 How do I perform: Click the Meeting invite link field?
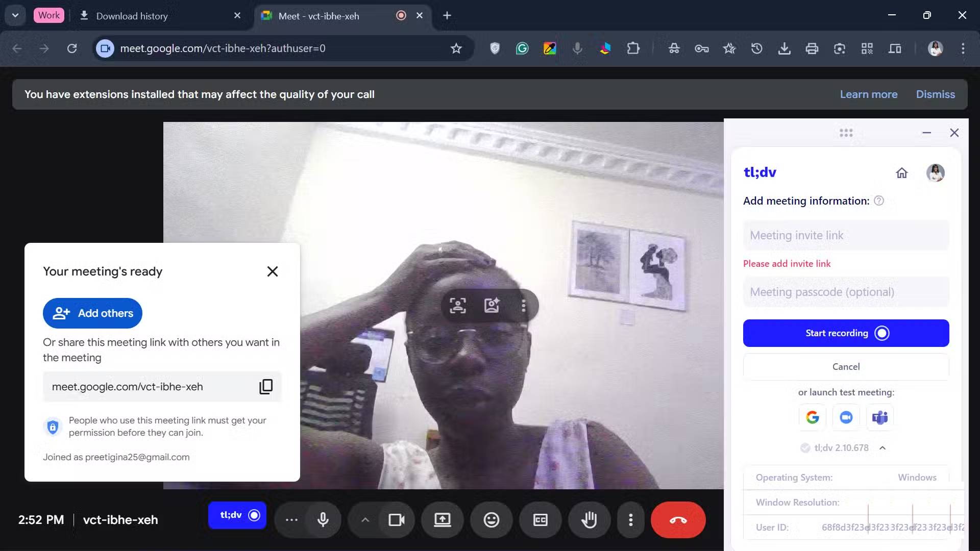846,235
